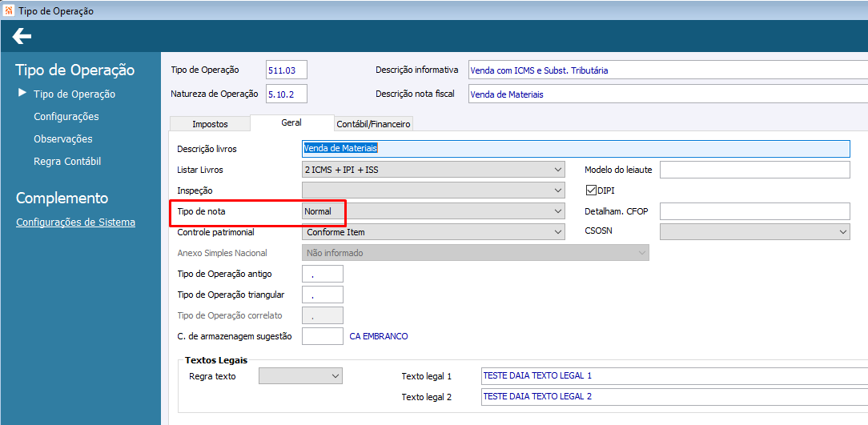Switch to the Contábil/Financeiro tab

(374, 124)
